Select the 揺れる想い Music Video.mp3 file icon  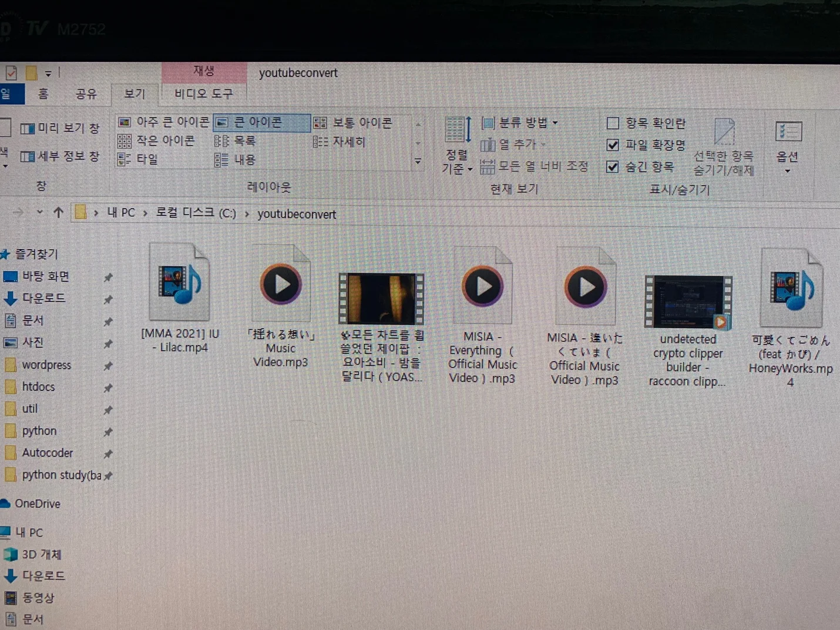click(x=281, y=284)
